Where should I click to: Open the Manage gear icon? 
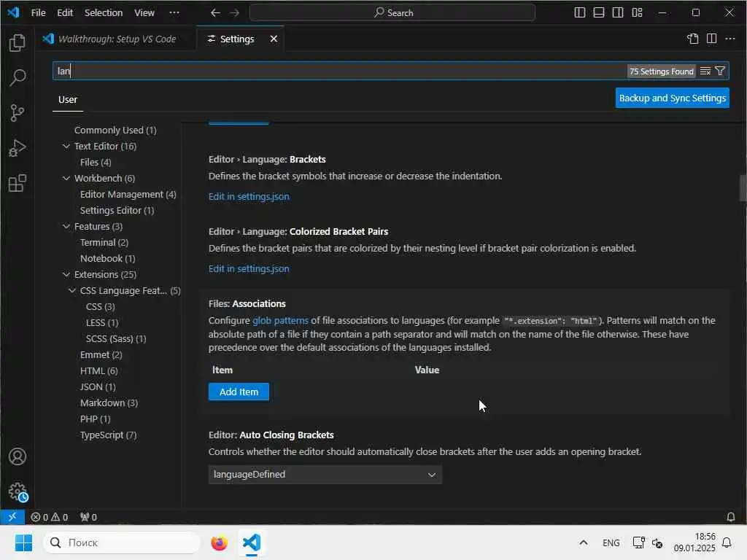point(18,491)
